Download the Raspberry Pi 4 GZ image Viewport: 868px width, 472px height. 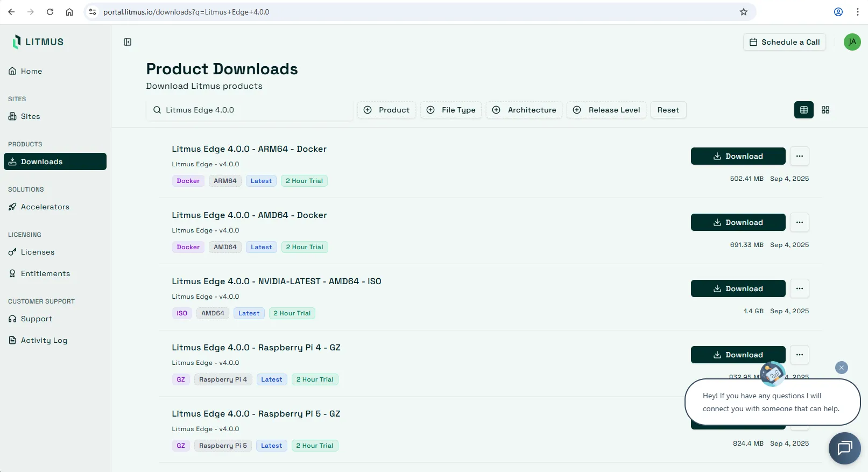coord(738,355)
